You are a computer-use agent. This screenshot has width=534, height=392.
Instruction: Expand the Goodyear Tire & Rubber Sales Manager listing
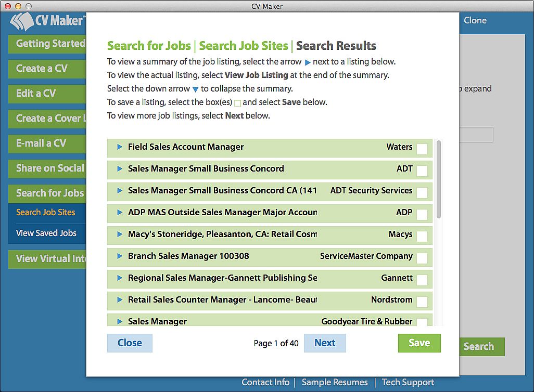(120, 322)
